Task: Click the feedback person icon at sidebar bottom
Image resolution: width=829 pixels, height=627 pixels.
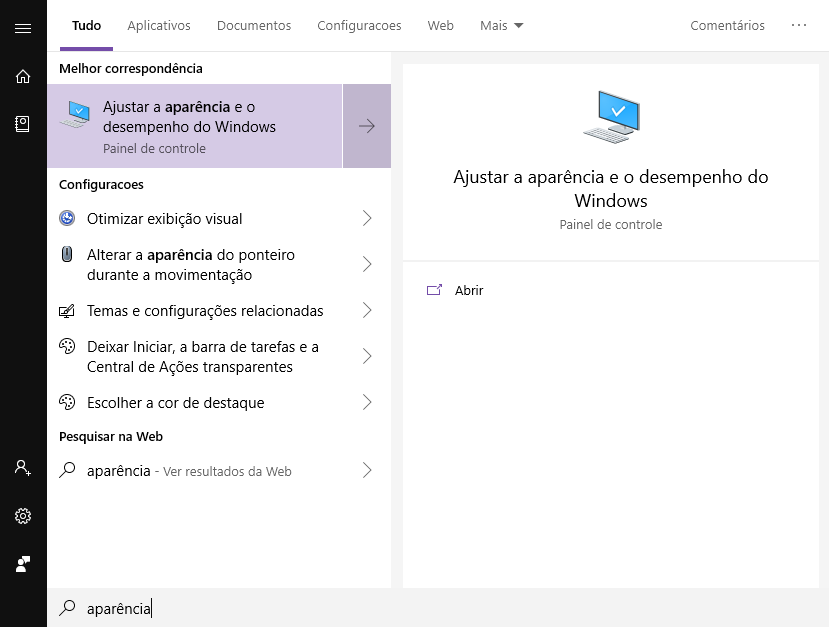Action: 23,564
